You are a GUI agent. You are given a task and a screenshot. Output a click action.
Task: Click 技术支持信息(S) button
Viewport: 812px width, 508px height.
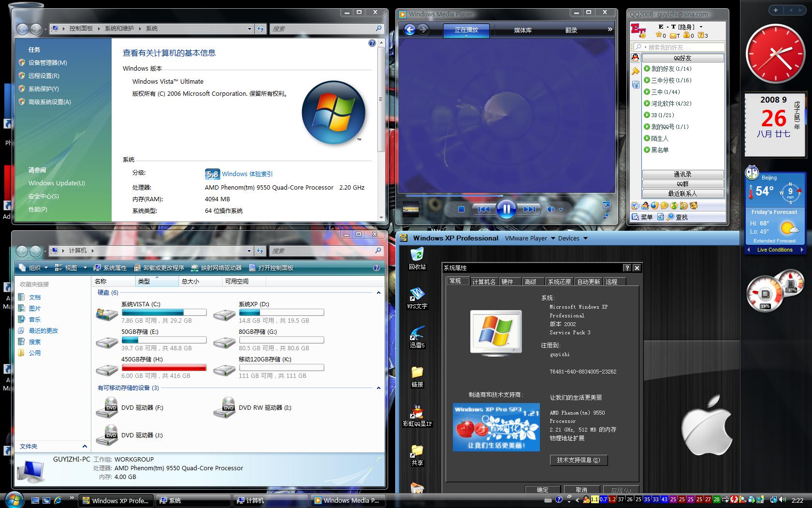[x=579, y=460]
